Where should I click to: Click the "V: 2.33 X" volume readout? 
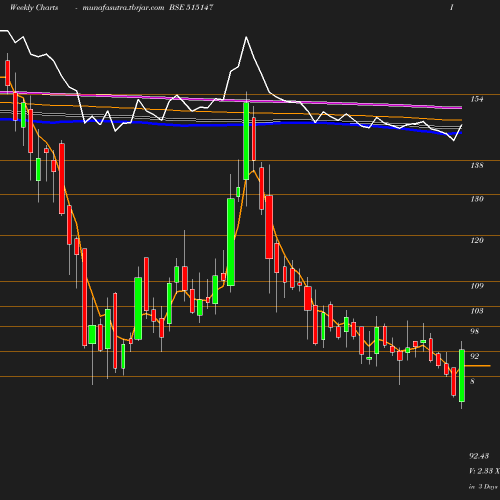(x=484, y=471)
